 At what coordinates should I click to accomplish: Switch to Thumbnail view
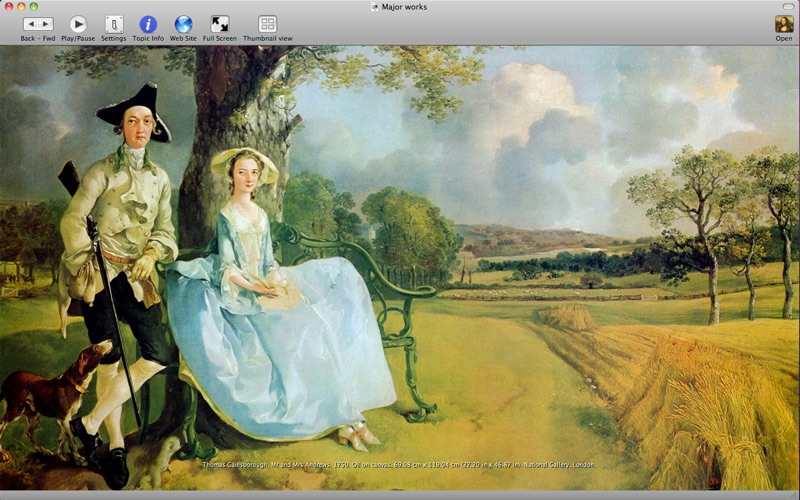pos(267,23)
